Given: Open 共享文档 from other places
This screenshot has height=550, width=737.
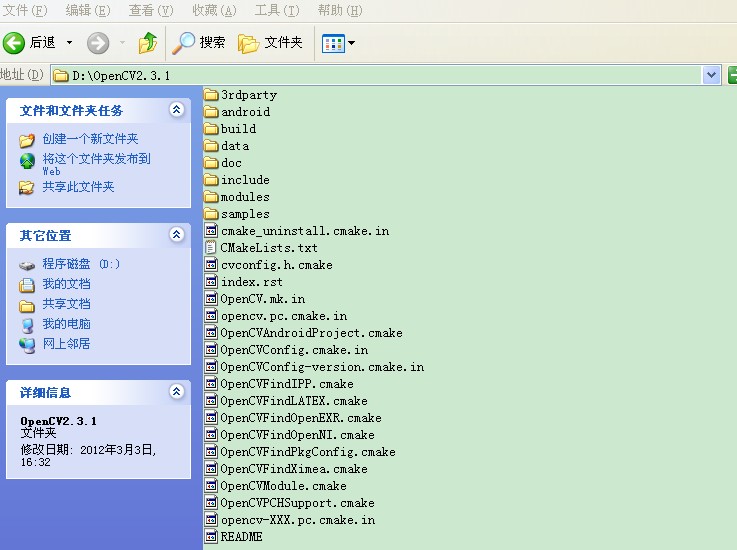Looking at the screenshot, I should (x=66, y=304).
